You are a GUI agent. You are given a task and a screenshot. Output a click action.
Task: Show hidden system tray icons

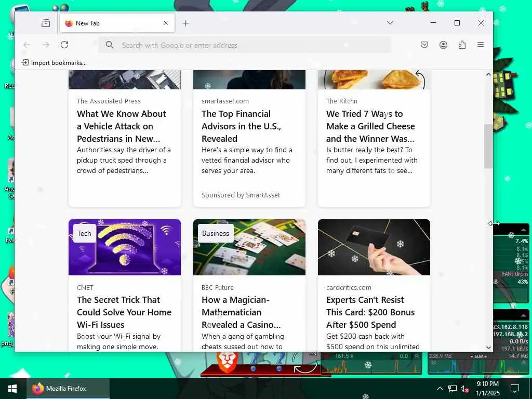440,389
